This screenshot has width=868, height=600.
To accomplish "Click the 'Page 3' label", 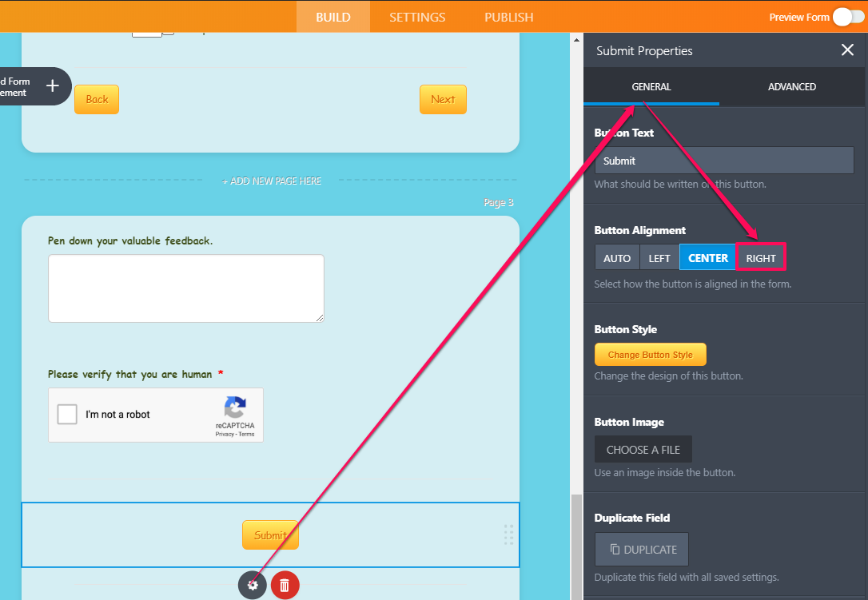I will click(499, 203).
